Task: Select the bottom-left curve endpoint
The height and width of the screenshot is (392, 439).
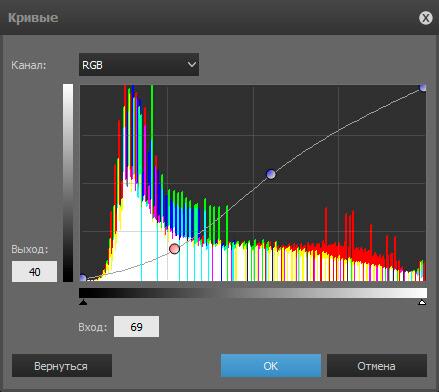Action: pyautogui.click(x=83, y=278)
